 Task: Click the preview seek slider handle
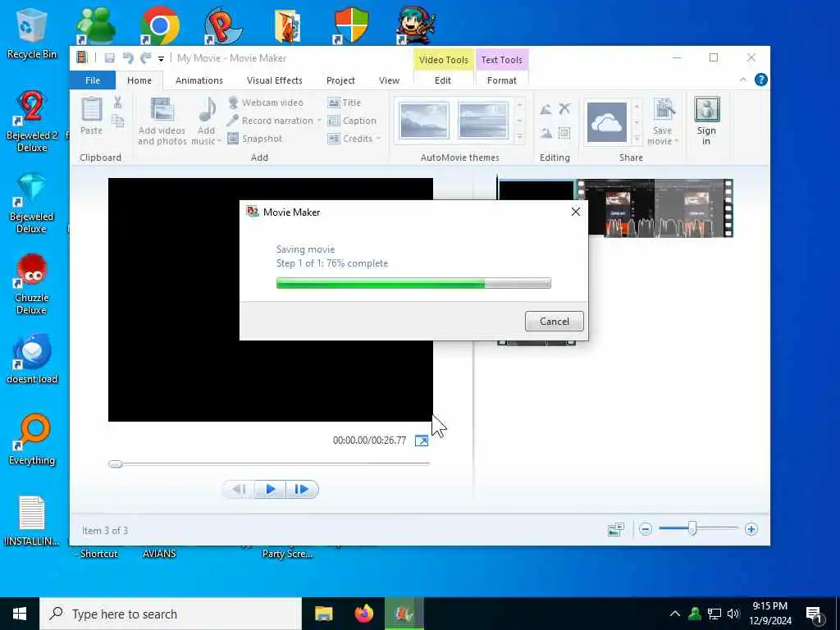tap(115, 464)
